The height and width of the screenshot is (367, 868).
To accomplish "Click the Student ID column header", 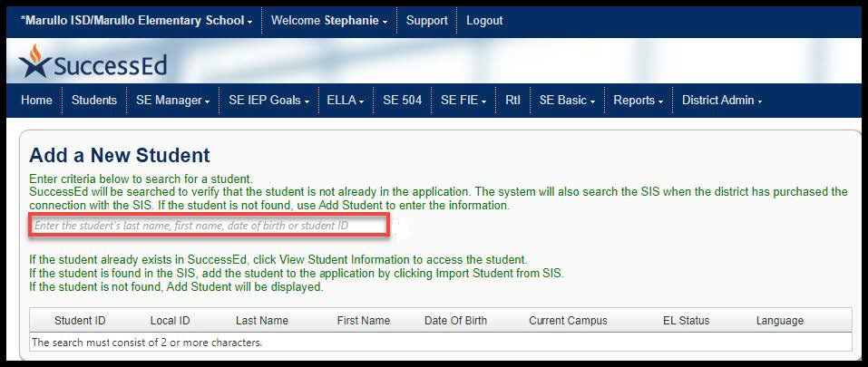I will click(x=80, y=321).
